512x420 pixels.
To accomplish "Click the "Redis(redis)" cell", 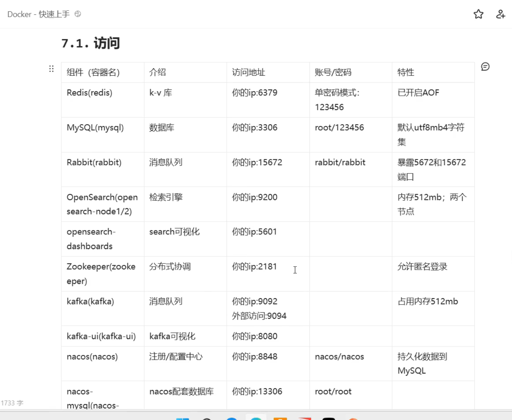I will tap(103, 100).
